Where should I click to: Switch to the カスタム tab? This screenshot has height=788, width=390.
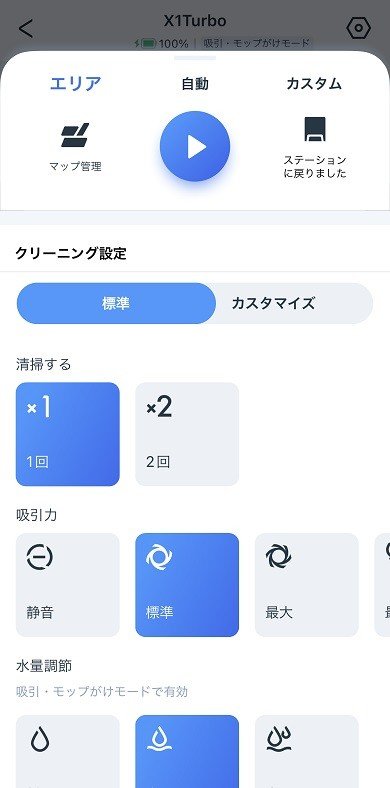314,83
